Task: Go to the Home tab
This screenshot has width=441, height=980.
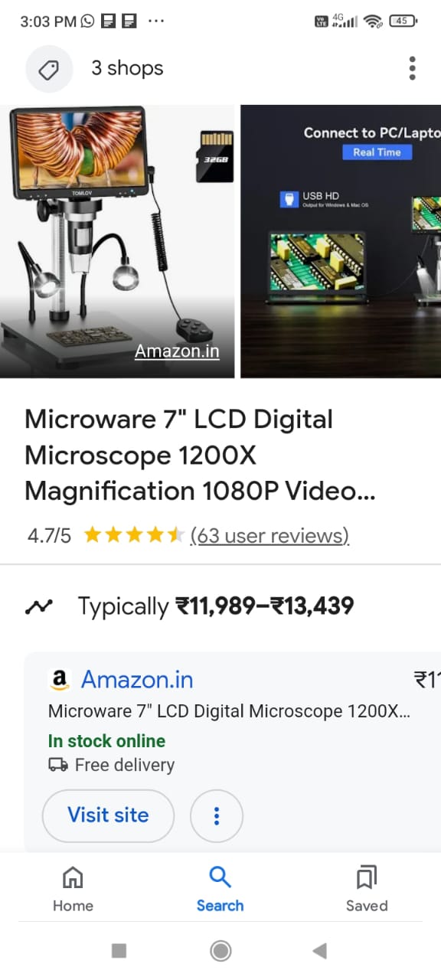Action: (73, 889)
